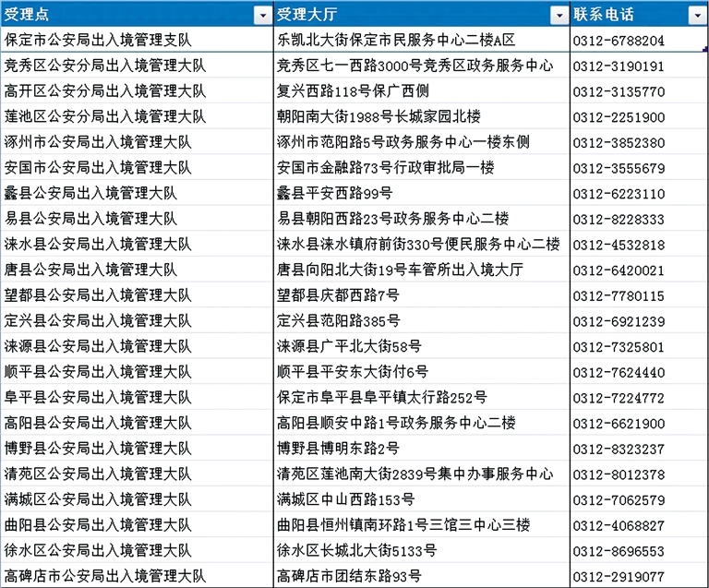Select cell 清苑区公安局出入境管理大队
The height and width of the screenshot is (588, 709).
(137, 474)
